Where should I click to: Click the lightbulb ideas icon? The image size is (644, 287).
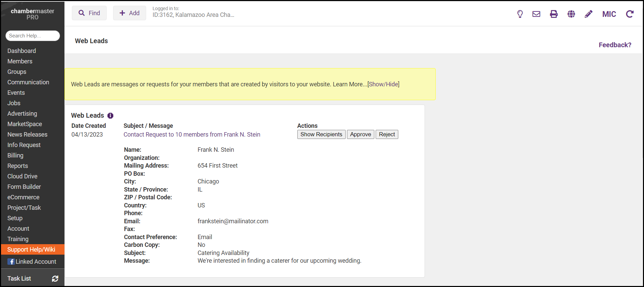click(520, 14)
